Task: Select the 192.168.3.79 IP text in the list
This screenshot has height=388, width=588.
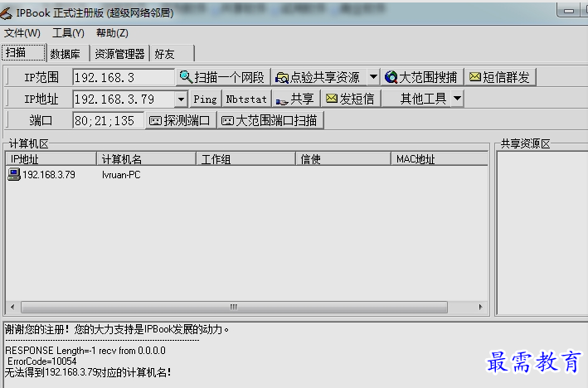Action: [49, 175]
